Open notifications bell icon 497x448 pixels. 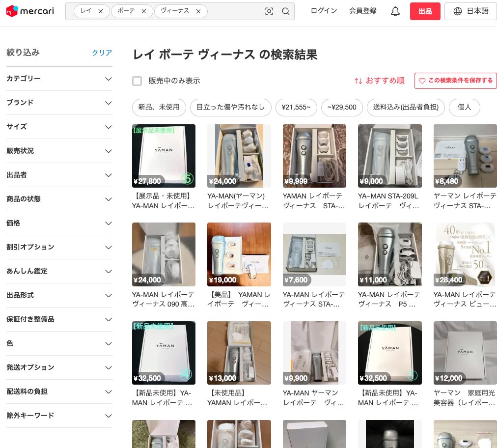click(395, 11)
